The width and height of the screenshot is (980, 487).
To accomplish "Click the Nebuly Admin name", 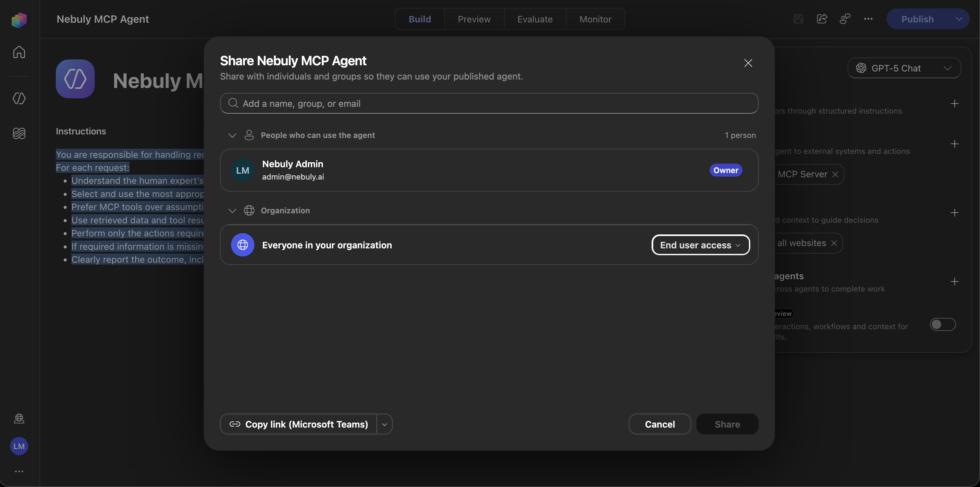I will click(x=293, y=164).
